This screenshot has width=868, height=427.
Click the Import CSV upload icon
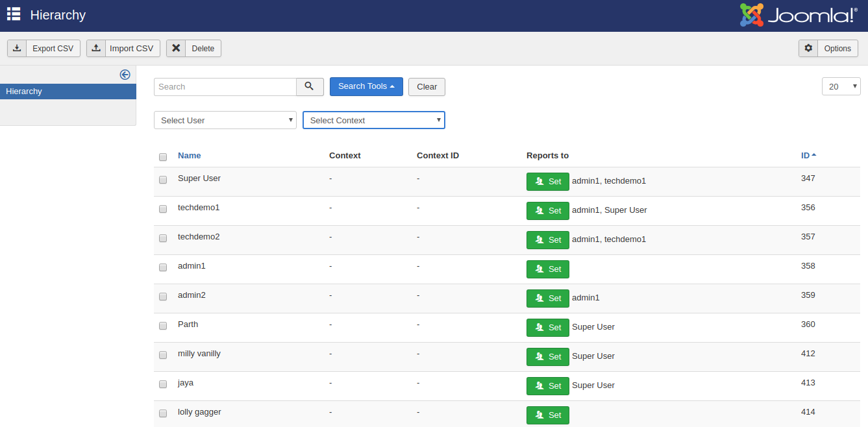click(96, 48)
